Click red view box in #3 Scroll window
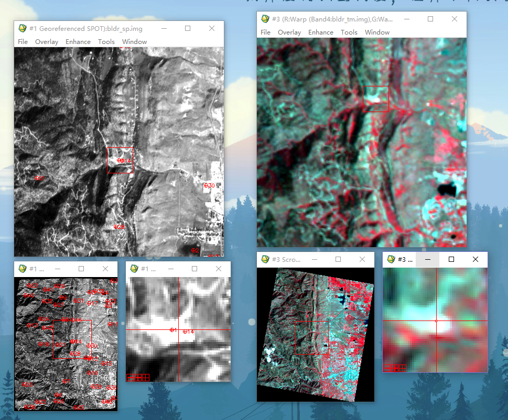This screenshot has height=420, width=508. 312,338
